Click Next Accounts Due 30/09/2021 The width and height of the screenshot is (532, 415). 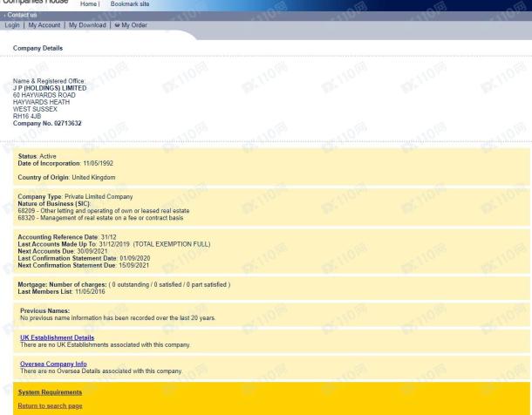63,251
